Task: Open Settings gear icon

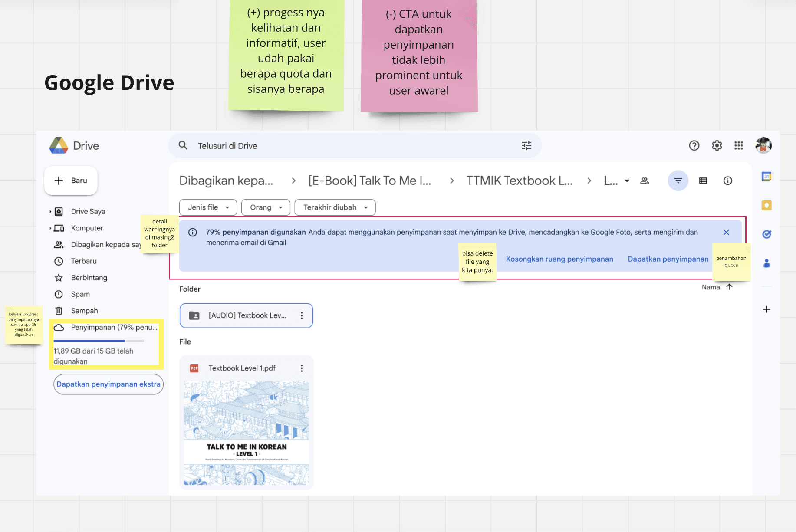Action: click(x=717, y=146)
